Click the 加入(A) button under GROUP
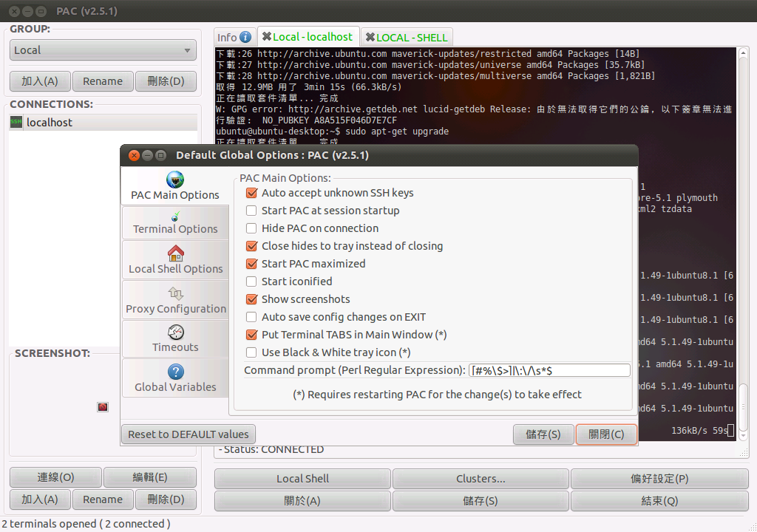The image size is (757, 532). [40, 81]
